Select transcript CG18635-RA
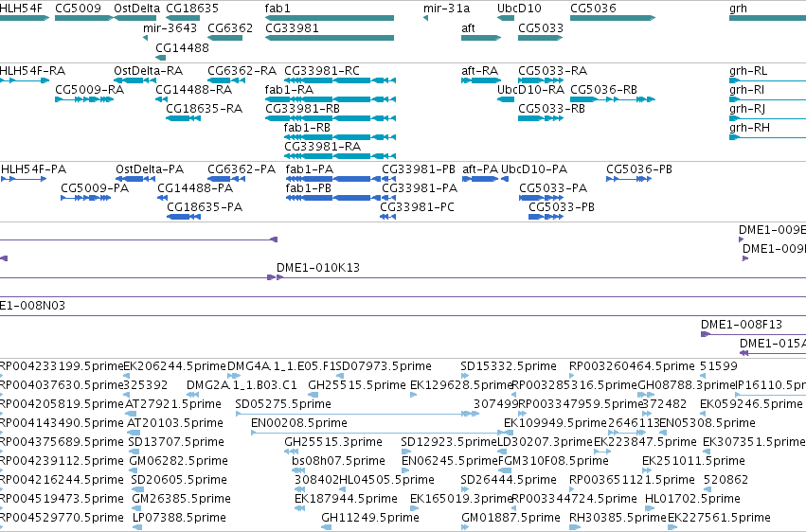This screenshot has width=806, height=532. [204, 108]
